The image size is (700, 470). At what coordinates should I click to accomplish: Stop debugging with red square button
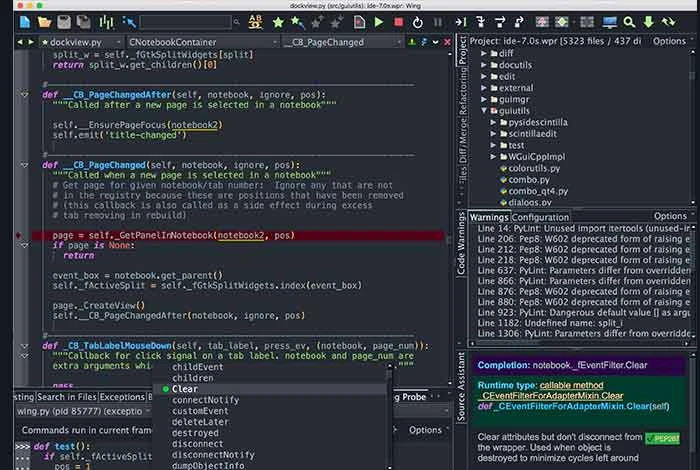pos(398,22)
